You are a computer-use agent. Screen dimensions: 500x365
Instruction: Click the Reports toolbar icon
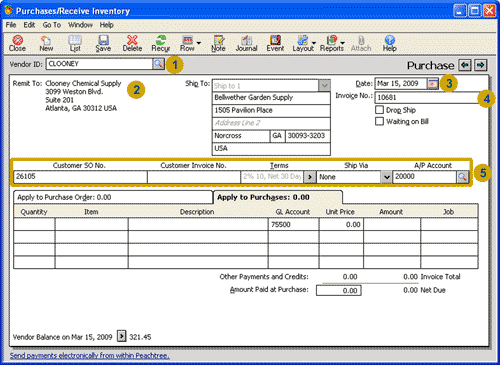coord(331,44)
